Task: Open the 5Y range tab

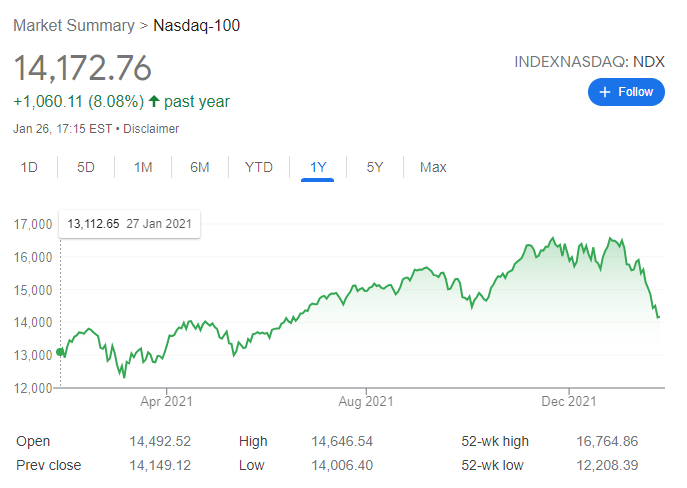Action: point(375,167)
